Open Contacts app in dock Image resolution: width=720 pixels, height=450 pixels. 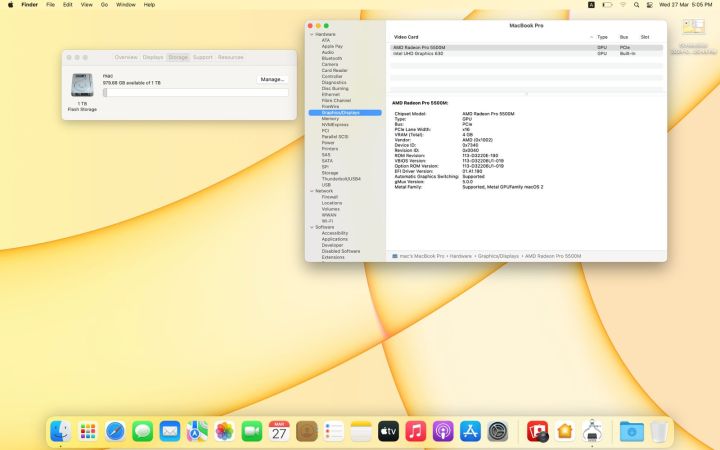[x=307, y=431]
